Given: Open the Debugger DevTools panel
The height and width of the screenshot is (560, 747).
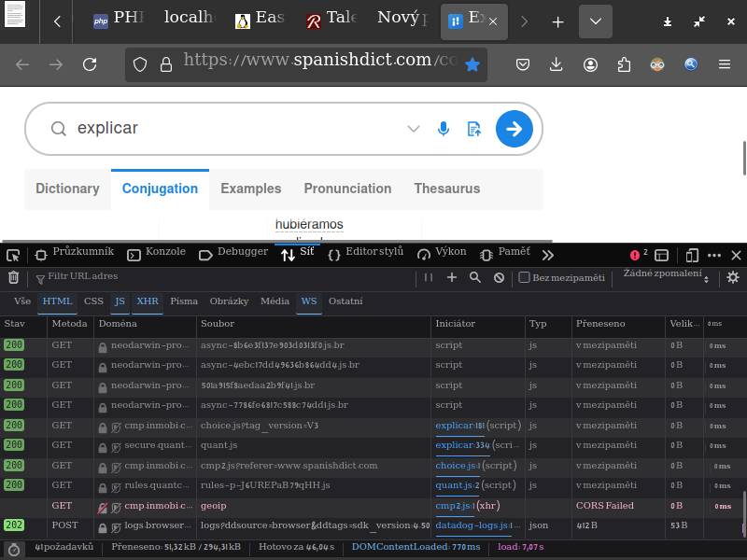Looking at the screenshot, I should (233, 254).
